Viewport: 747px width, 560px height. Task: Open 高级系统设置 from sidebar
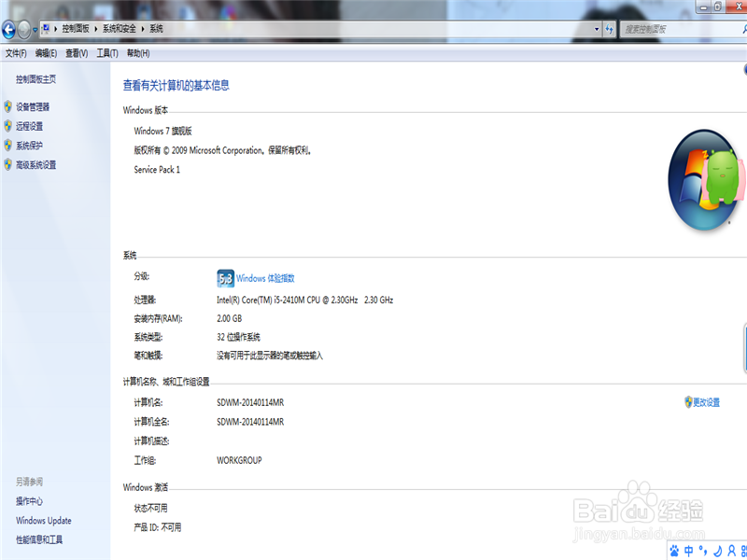point(36,165)
